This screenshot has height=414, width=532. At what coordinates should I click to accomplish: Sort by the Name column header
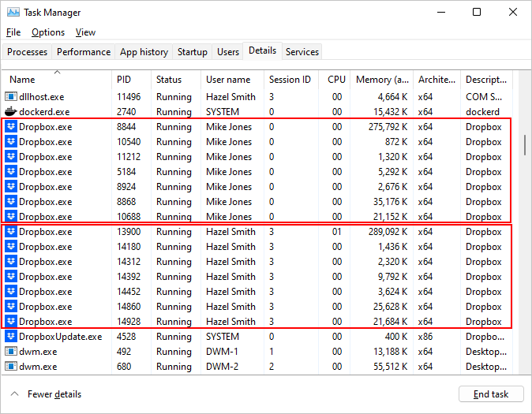pos(57,80)
